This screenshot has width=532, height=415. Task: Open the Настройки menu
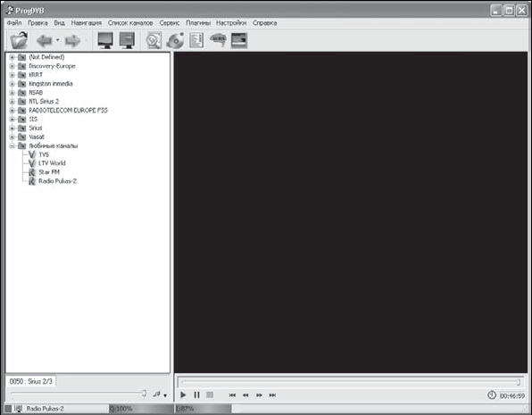click(x=231, y=23)
